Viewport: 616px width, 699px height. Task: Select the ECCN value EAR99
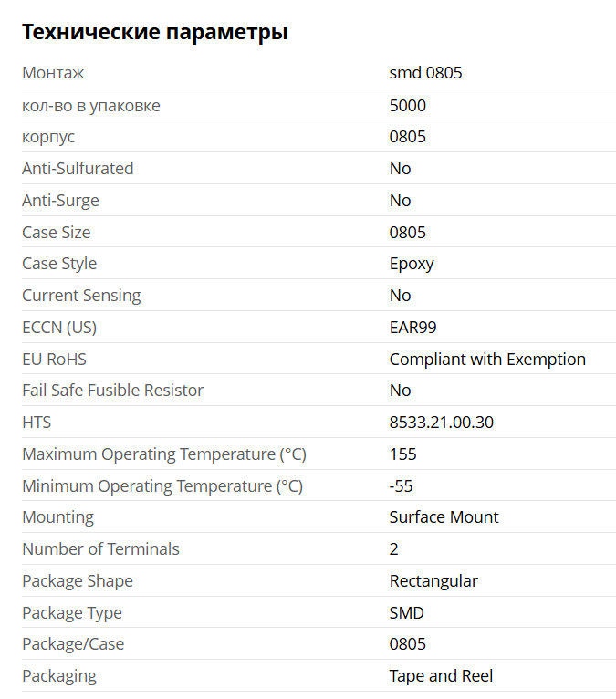tap(412, 328)
